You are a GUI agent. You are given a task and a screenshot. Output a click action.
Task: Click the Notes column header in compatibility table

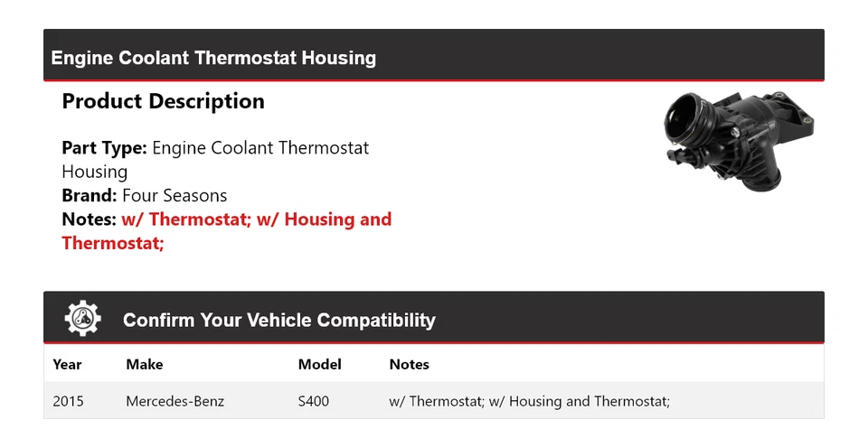pos(409,365)
